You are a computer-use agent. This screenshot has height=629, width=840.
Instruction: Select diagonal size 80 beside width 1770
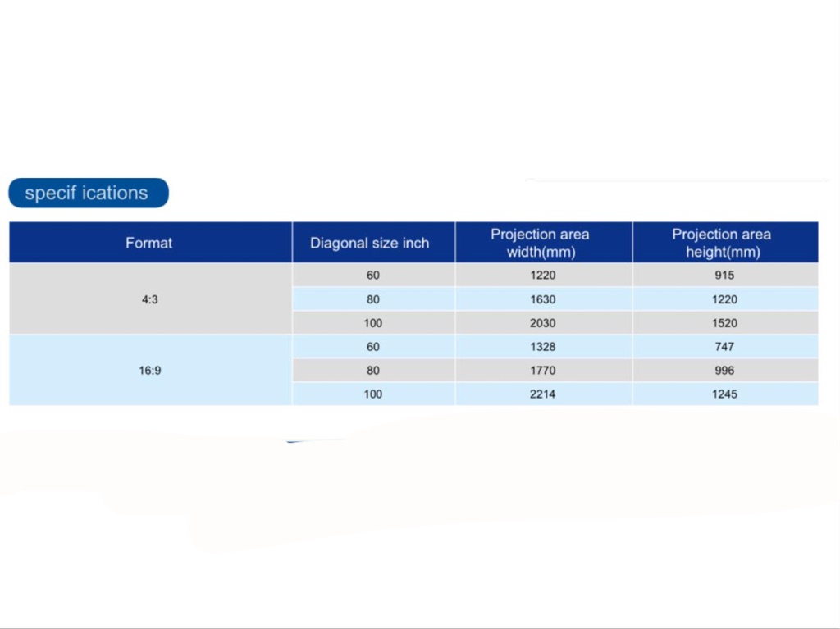(373, 371)
